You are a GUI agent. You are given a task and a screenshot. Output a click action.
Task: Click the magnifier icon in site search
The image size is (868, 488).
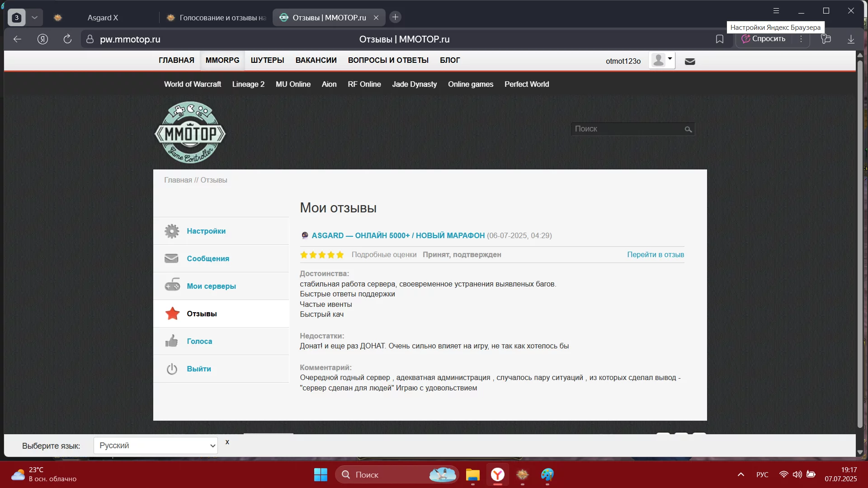688,130
